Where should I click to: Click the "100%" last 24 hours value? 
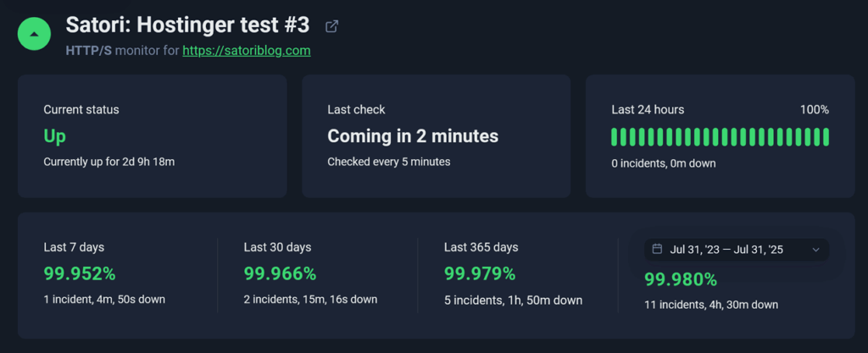pyautogui.click(x=815, y=110)
